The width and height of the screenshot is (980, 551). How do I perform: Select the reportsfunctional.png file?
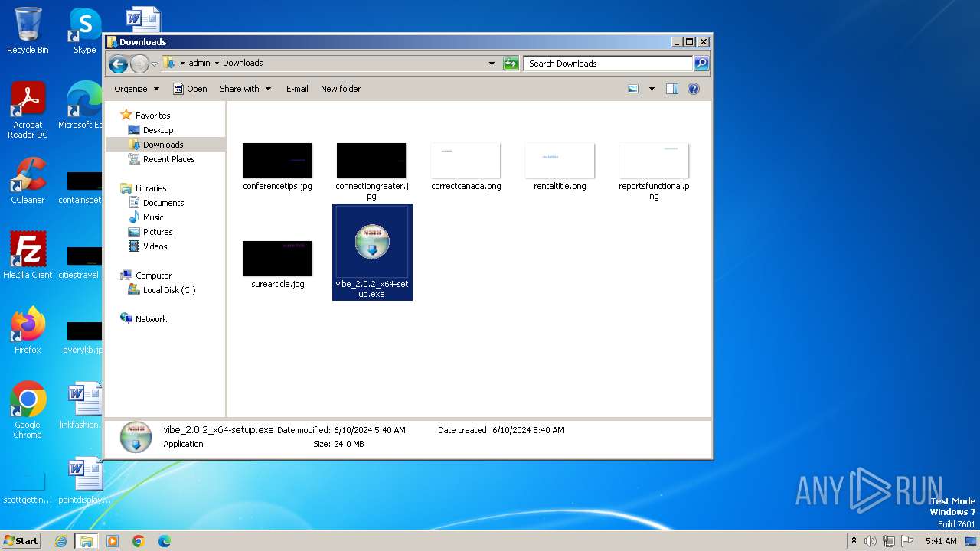pyautogui.click(x=654, y=171)
